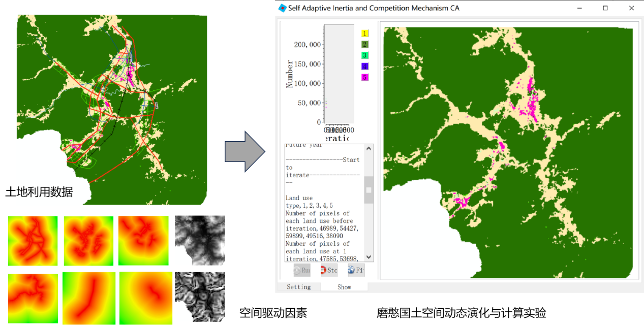Click yellow legend swatch labeled 1
Image resolution: width=644 pixels, height=325 pixels.
[364, 33]
